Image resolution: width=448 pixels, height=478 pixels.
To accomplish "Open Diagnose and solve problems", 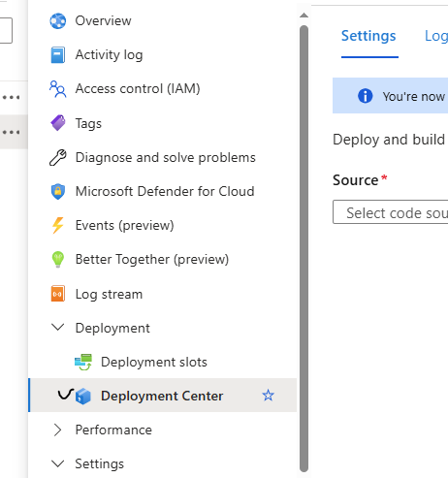I will pos(165,158).
